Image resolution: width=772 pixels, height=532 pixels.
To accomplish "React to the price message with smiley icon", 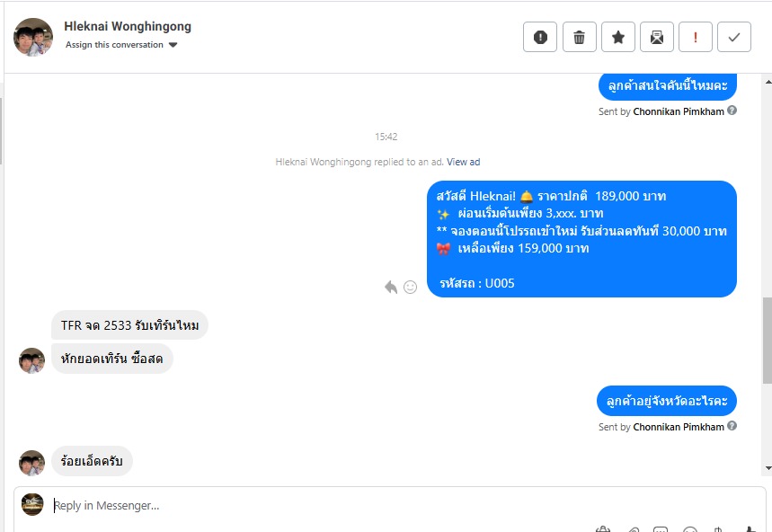I will (x=410, y=287).
